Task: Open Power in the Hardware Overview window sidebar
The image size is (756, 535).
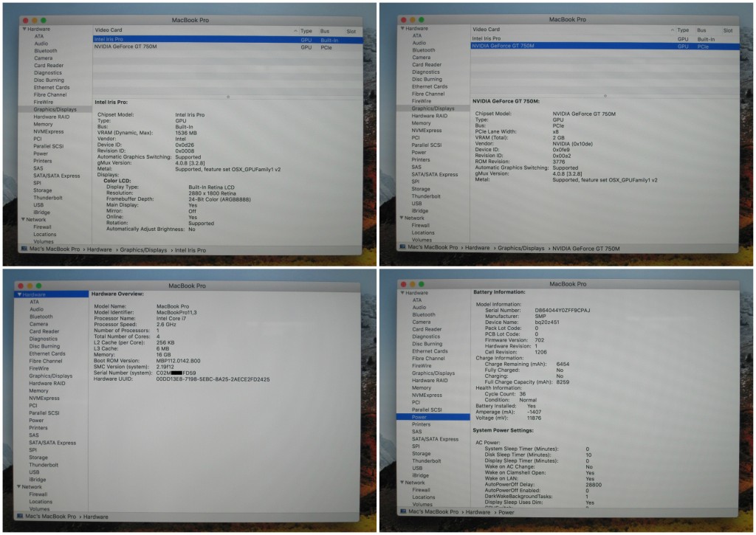Action: tap(36, 421)
